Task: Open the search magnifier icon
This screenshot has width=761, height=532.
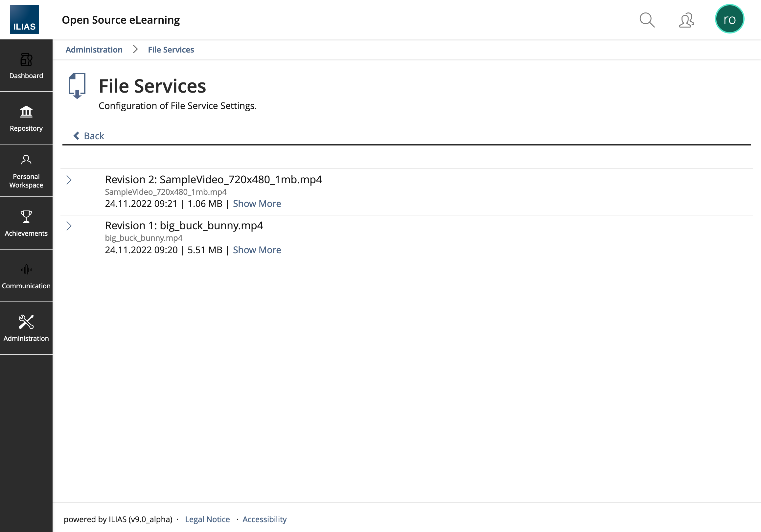Action: (647, 20)
